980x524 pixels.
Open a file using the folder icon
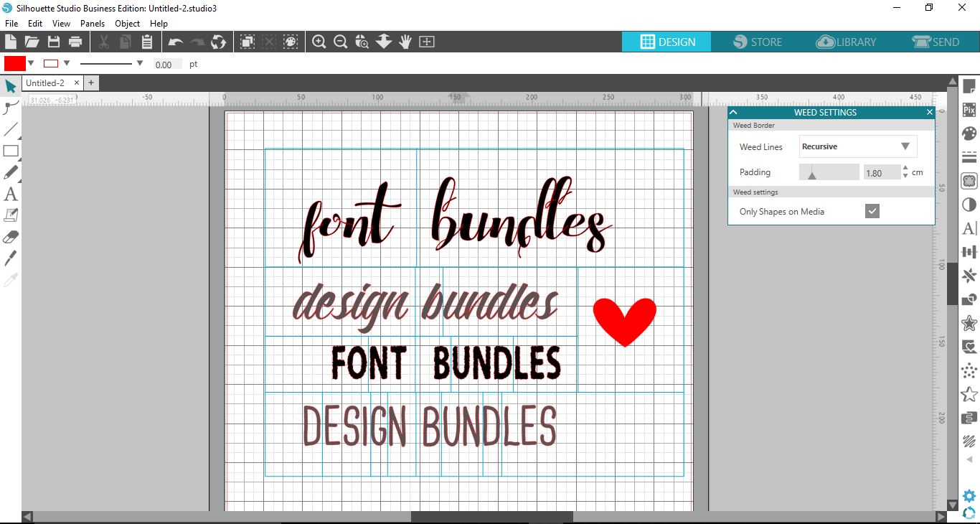point(32,42)
